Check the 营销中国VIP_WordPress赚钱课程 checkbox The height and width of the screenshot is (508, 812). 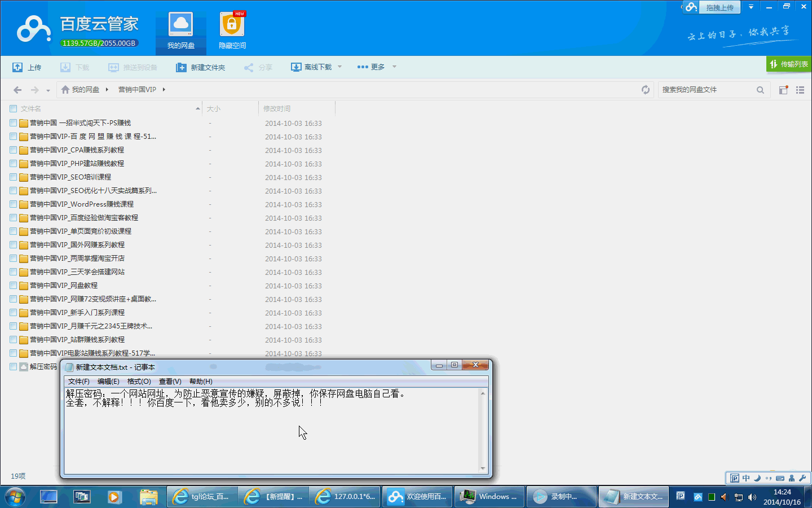[x=13, y=204]
